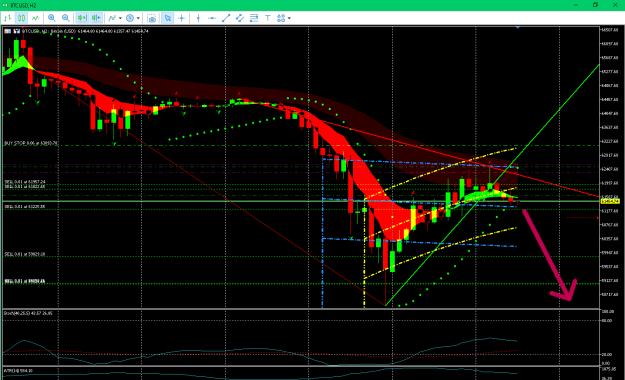625x380 pixels.
Task: Toggle chart auto scroll
Action: coord(82,18)
